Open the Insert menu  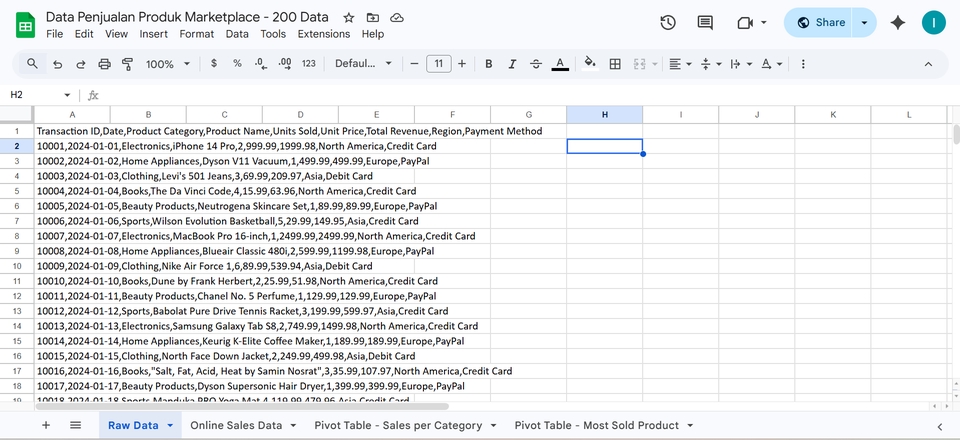point(154,34)
